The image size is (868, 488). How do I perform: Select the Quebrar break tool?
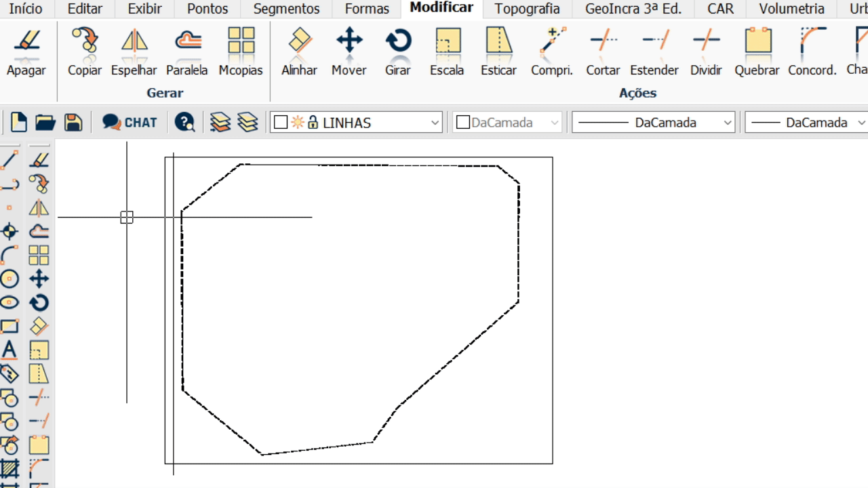click(x=757, y=52)
